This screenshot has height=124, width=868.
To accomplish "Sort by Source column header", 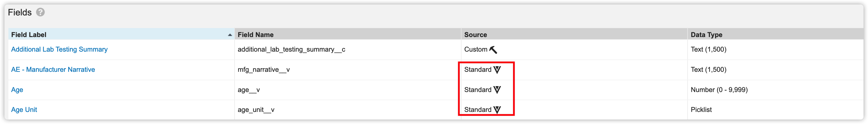I will tap(476, 35).
